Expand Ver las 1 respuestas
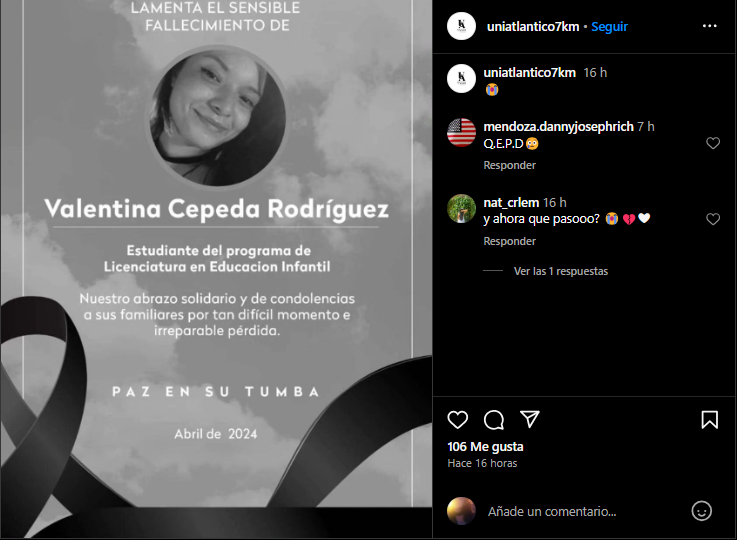Image resolution: width=737 pixels, height=540 pixels. tap(561, 271)
